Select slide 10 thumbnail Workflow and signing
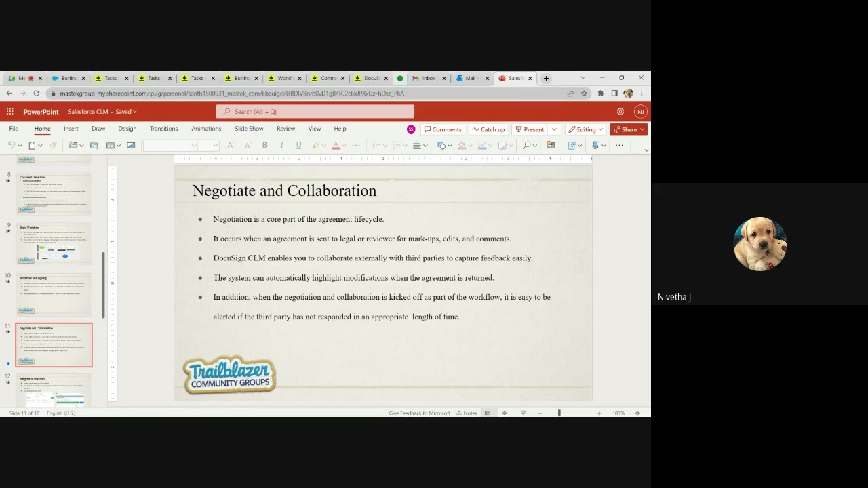Screen dimensions: 868x488 (x=54, y=295)
